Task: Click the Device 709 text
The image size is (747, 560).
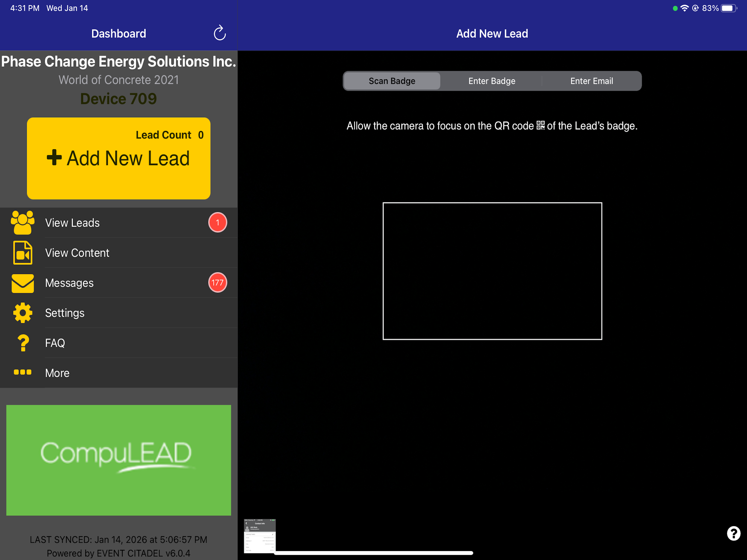Action: click(x=119, y=99)
